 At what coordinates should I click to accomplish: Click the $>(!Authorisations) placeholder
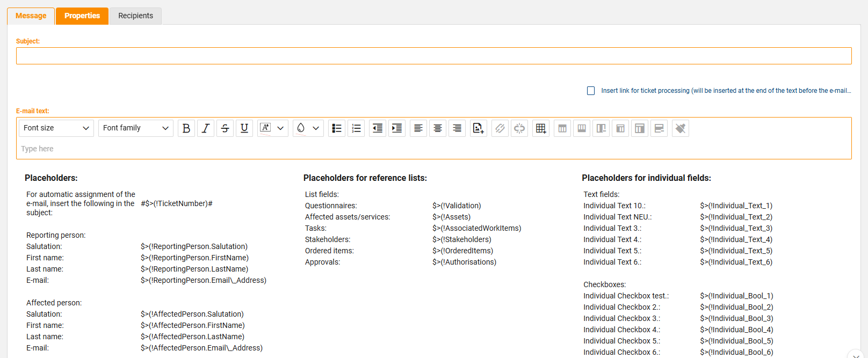(464, 262)
